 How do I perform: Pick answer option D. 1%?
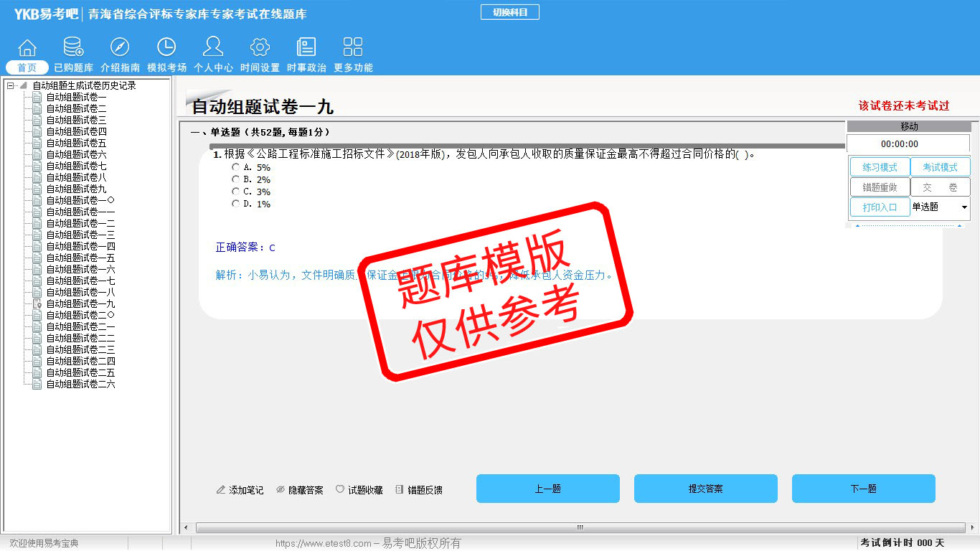click(x=236, y=204)
